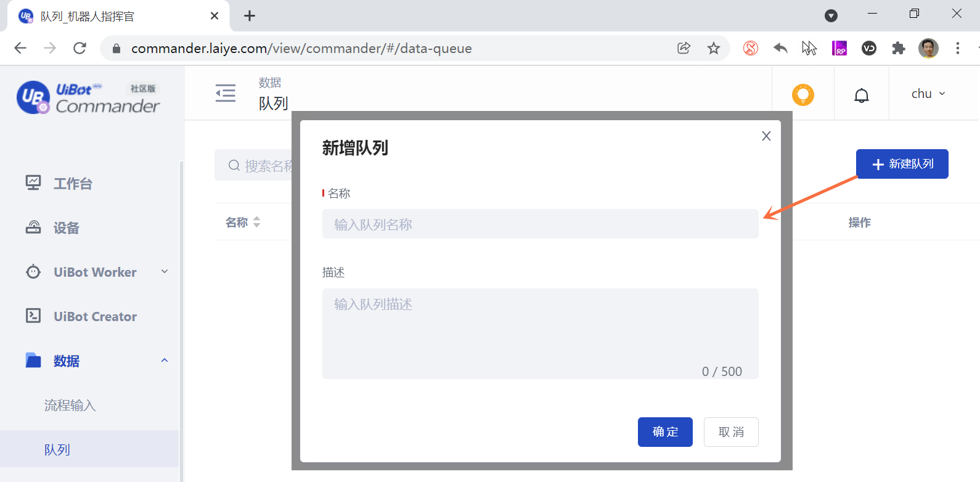
Task: Open the notifications bell
Action: (x=862, y=95)
